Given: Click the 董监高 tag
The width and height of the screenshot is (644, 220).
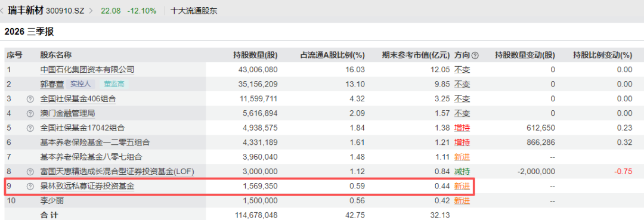Looking at the screenshot, I should pyautogui.click(x=114, y=85).
